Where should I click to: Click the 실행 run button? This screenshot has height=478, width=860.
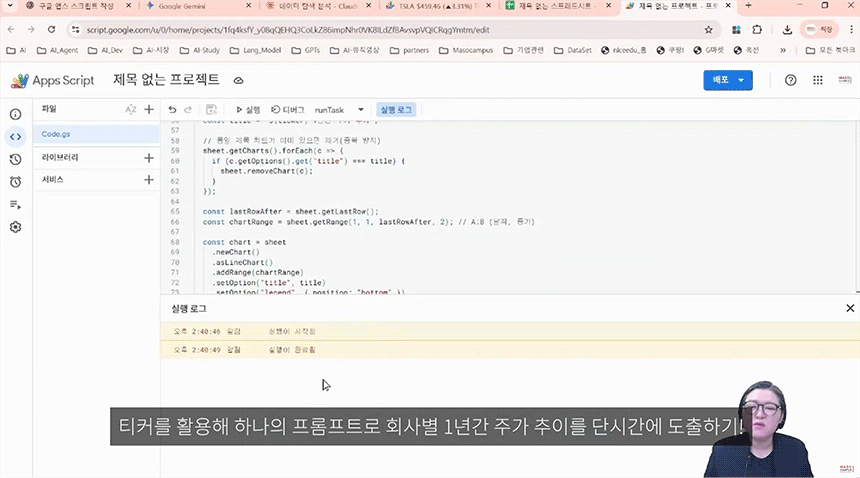[248, 110]
